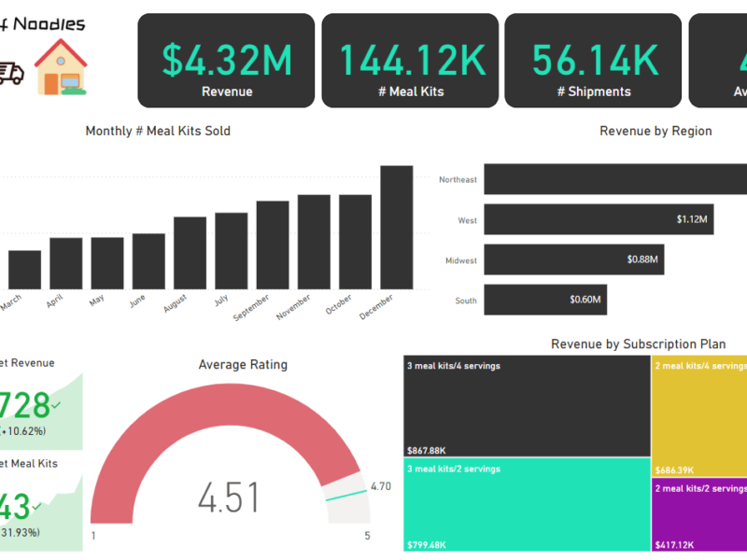Click the purple 2 meal kits/2 servings tile
Screen dimensions: 747x560
(699, 513)
